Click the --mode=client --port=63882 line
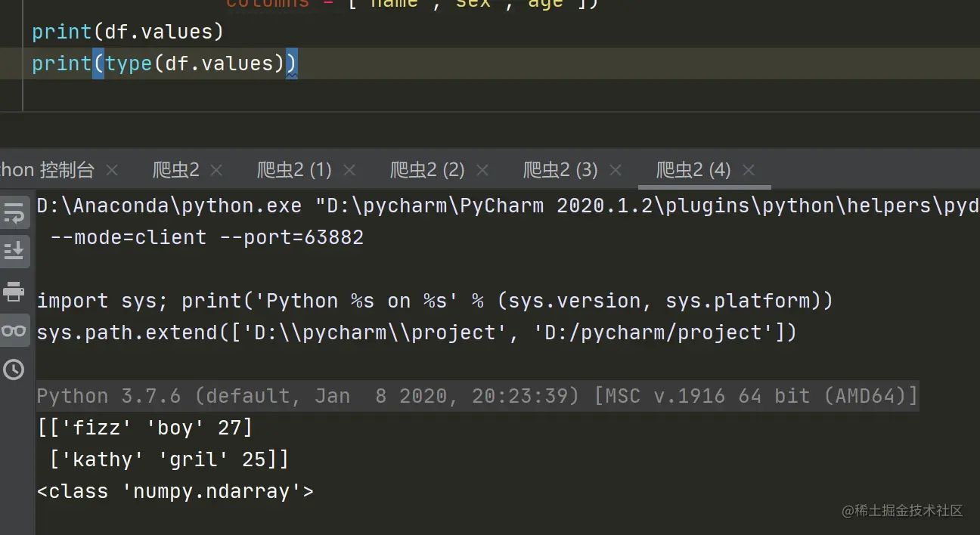Screen dimensions: 980x535 click(207, 237)
